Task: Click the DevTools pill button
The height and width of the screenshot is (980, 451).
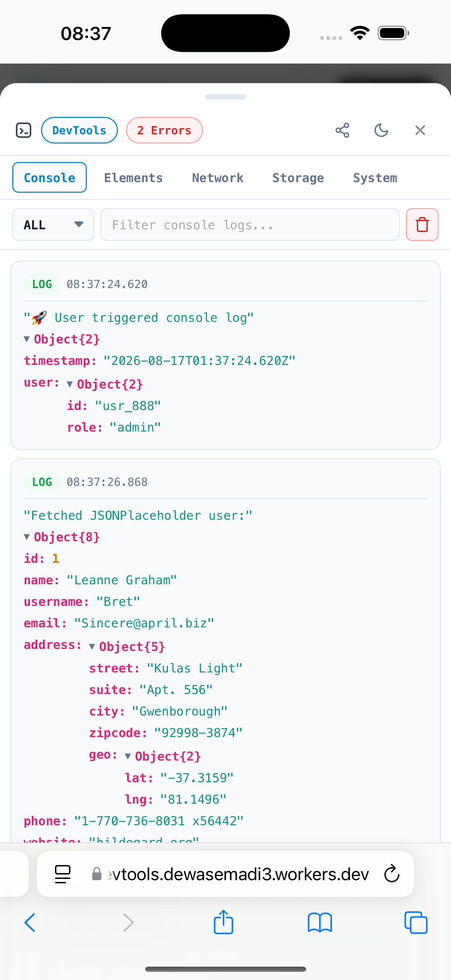Action: click(x=79, y=130)
